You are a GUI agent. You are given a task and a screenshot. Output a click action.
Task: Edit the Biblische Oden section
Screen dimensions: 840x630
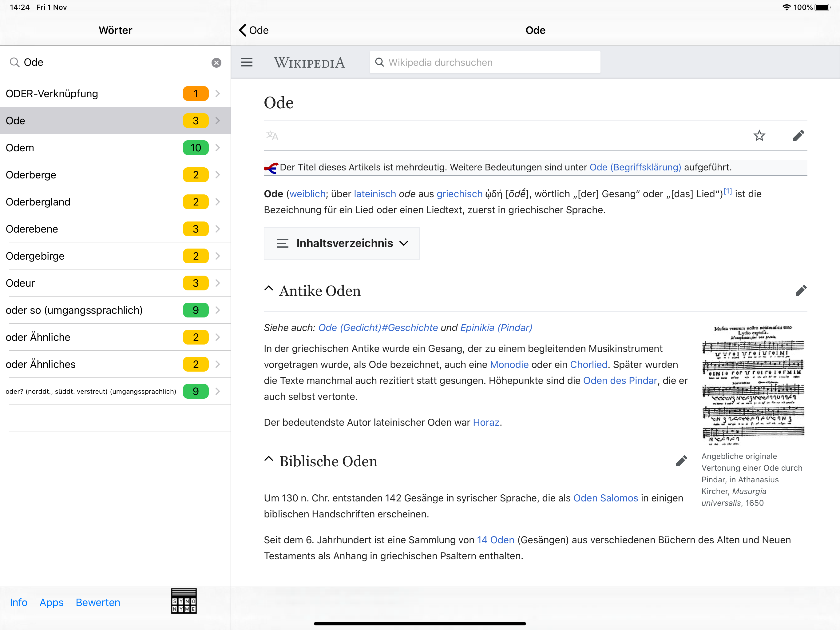pyautogui.click(x=682, y=461)
